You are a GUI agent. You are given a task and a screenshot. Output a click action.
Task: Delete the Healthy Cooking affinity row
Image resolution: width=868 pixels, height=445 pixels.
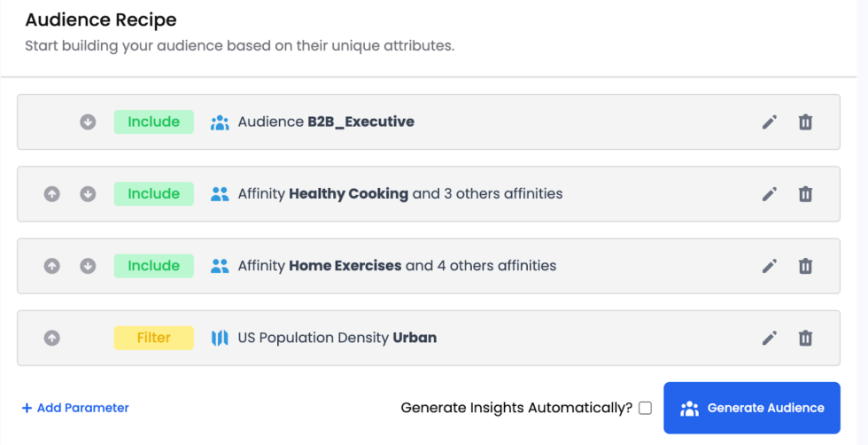[x=805, y=194]
